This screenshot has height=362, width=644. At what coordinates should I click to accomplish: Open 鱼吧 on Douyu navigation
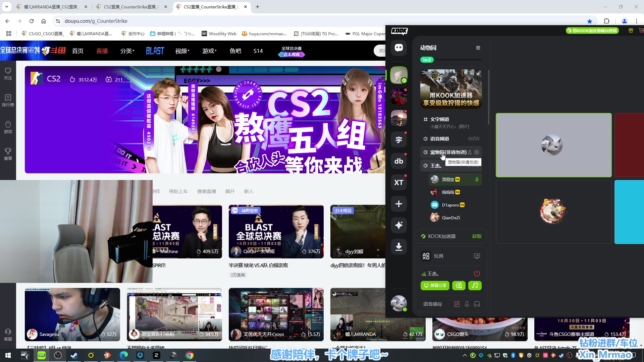click(235, 51)
